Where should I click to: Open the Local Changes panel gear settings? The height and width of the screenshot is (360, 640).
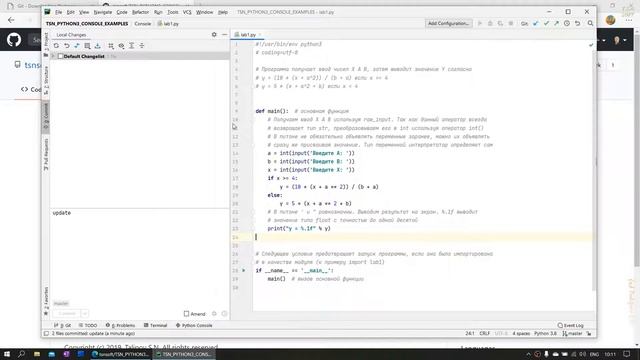(214, 35)
